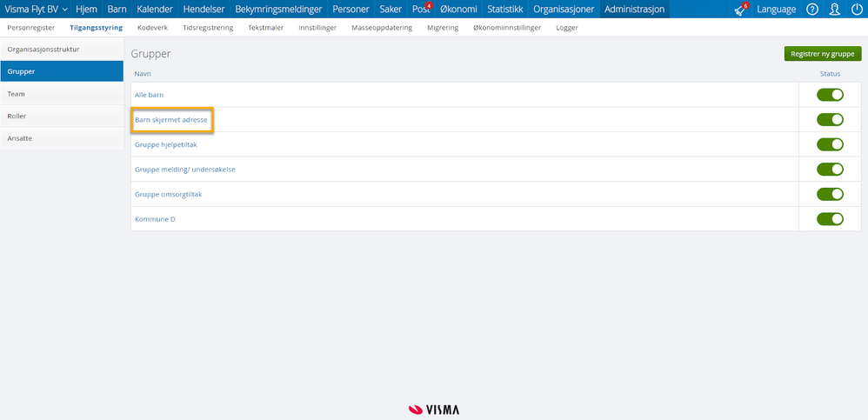Image resolution: width=868 pixels, height=420 pixels.
Task: Click the Status column header
Action: click(830, 74)
